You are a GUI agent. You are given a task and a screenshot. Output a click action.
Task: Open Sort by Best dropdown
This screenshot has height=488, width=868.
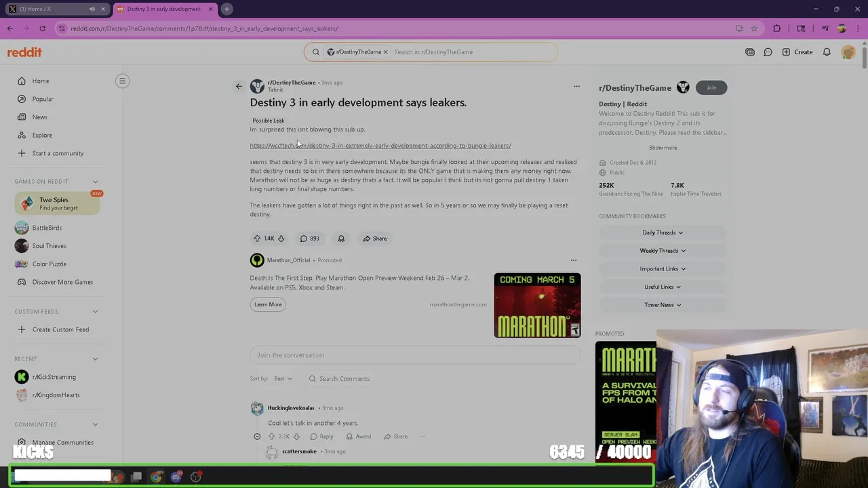[x=283, y=379]
